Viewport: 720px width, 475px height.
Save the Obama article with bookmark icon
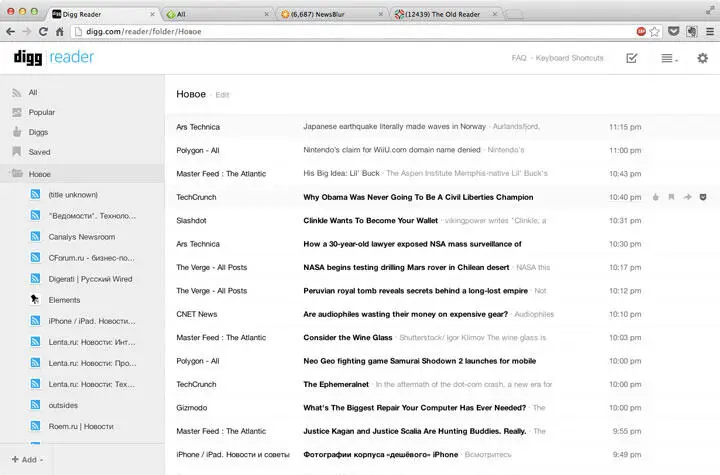click(x=672, y=197)
